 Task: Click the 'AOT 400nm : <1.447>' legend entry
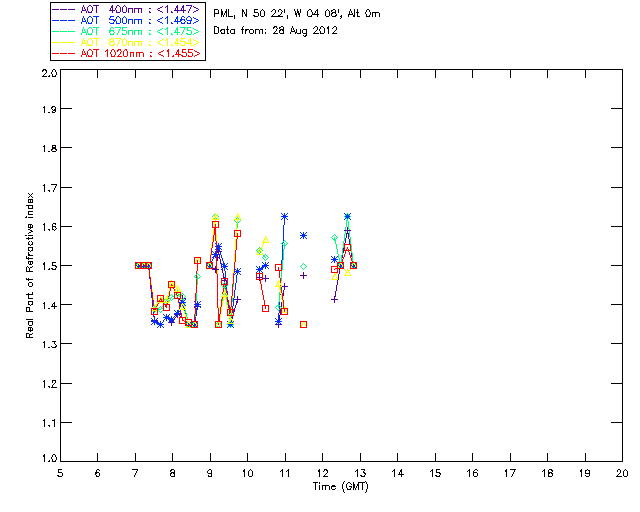point(127,9)
